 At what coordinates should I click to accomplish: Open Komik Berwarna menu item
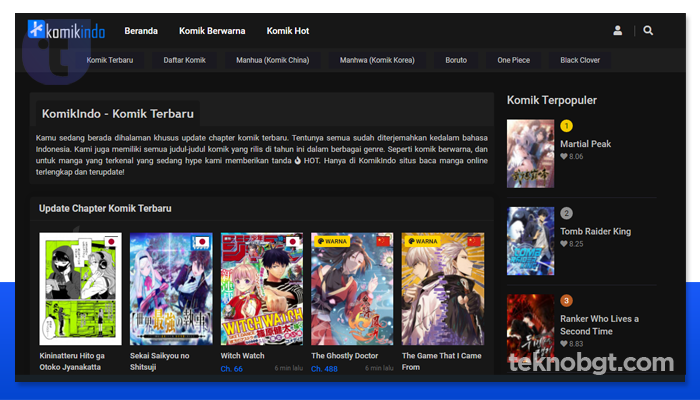click(212, 31)
